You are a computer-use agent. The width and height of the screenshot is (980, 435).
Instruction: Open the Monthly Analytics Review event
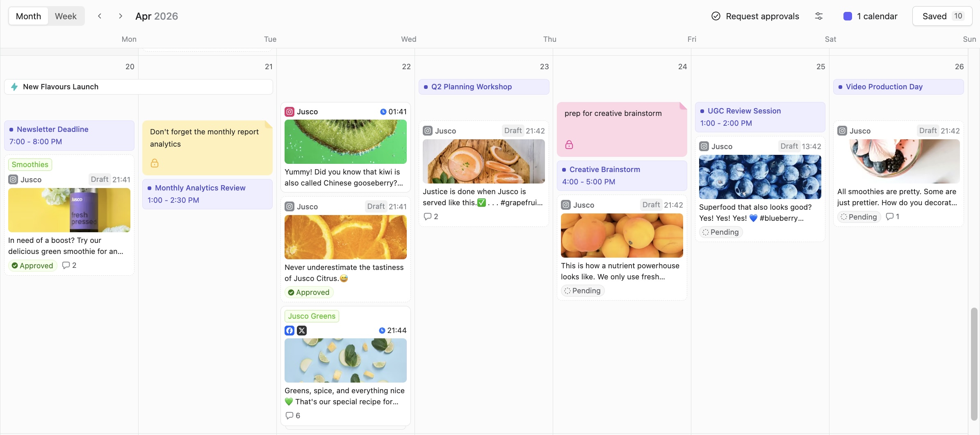(207, 194)
